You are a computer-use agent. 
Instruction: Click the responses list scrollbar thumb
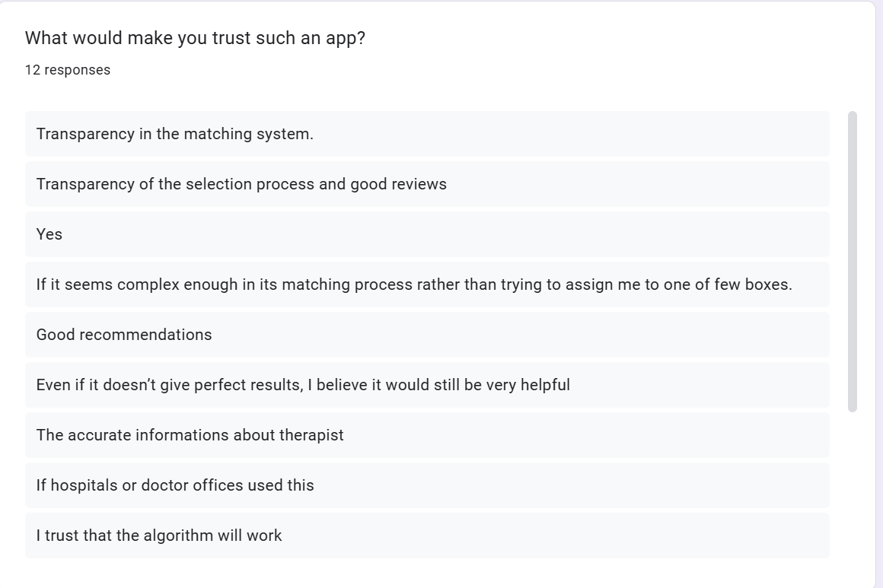(x=852, y=261)
